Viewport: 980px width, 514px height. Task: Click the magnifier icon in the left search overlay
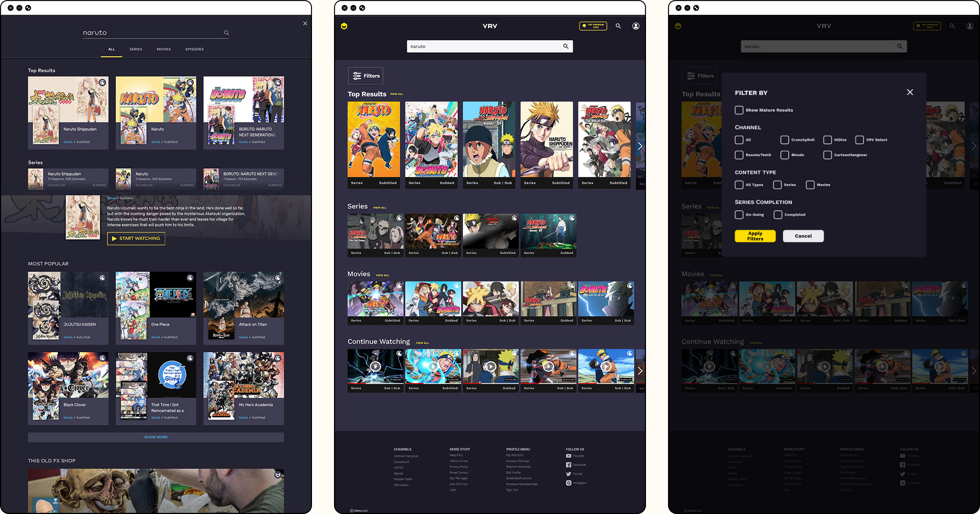point(226,33)
